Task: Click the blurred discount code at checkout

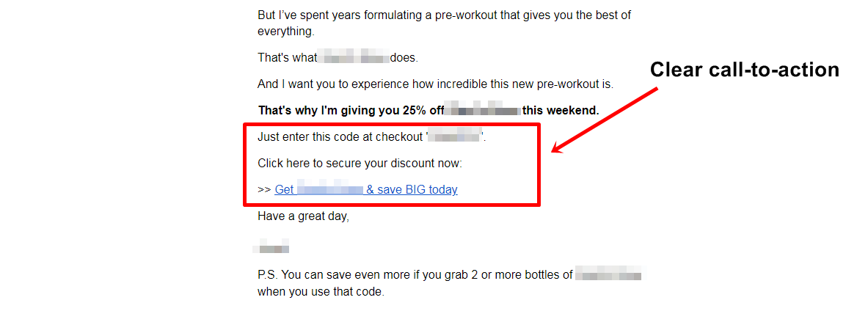Action: [454, 136]
